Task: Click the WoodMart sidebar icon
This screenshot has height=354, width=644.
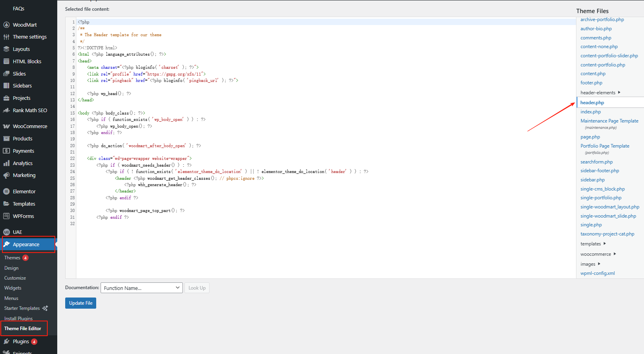Action: click(x=6, y=25)
